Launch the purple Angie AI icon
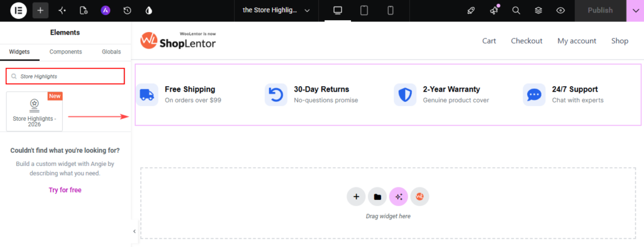 click(106, 10)
